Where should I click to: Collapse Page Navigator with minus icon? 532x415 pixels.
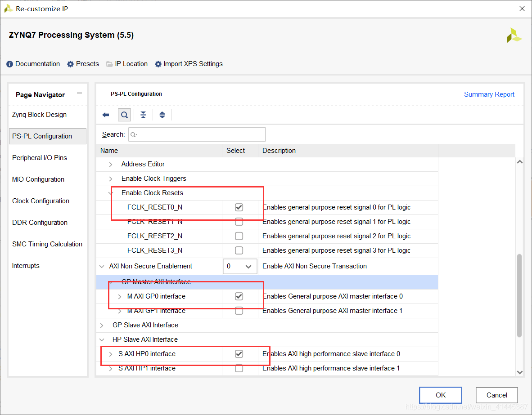pyautogui.click(x=79, y=93)
